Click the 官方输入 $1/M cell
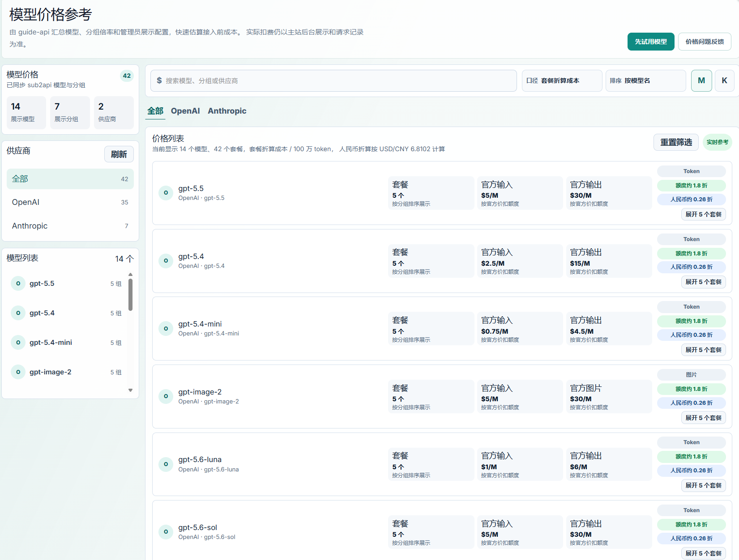 (x=520, y=464)
